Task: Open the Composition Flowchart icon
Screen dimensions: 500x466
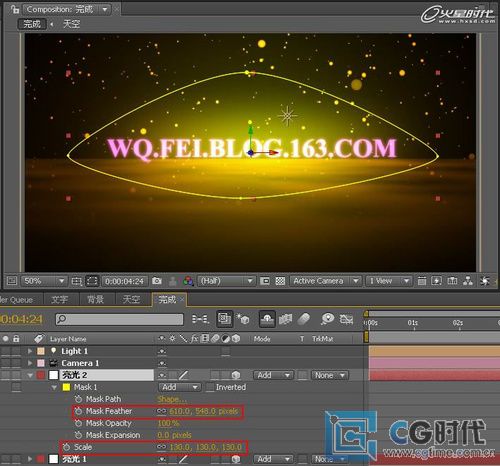Action: tap(468, 281)
